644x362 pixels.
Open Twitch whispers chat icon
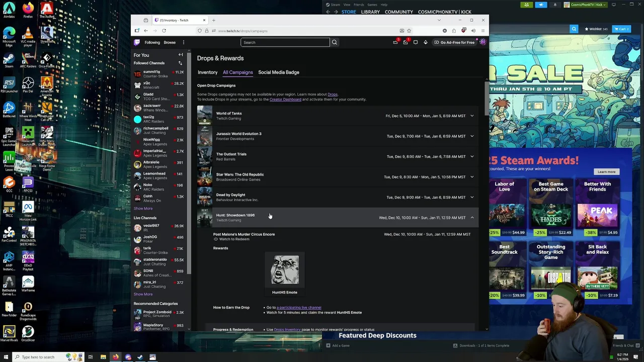click(x=416, y=42)
